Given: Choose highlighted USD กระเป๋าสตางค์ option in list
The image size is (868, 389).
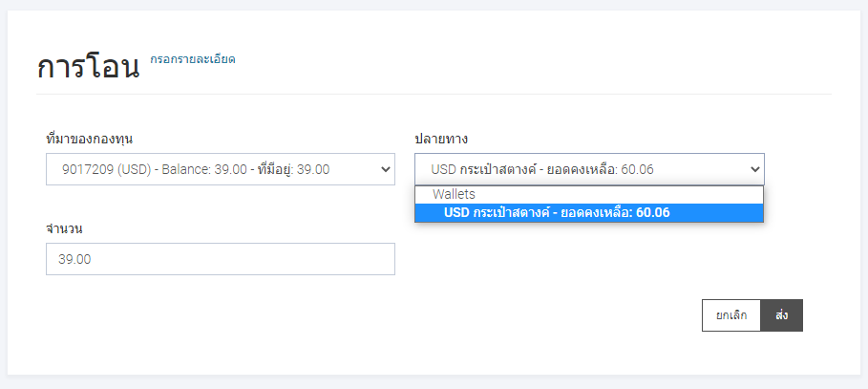Looking at the screenshot, I should [589, 213].
